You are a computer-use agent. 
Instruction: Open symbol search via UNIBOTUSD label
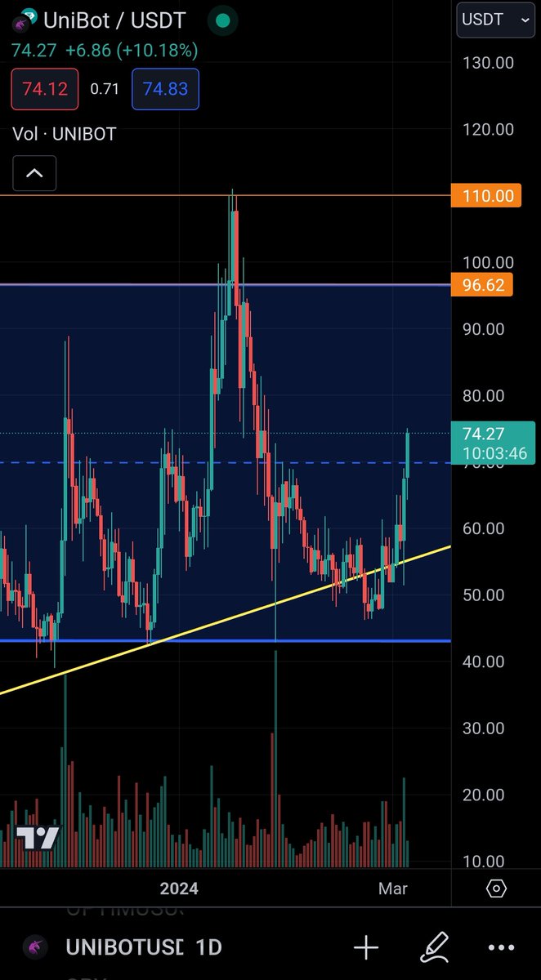(124, 947)
